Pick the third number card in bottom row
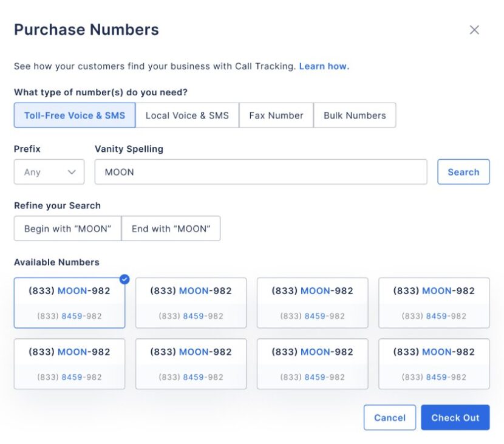 [312, 363]
